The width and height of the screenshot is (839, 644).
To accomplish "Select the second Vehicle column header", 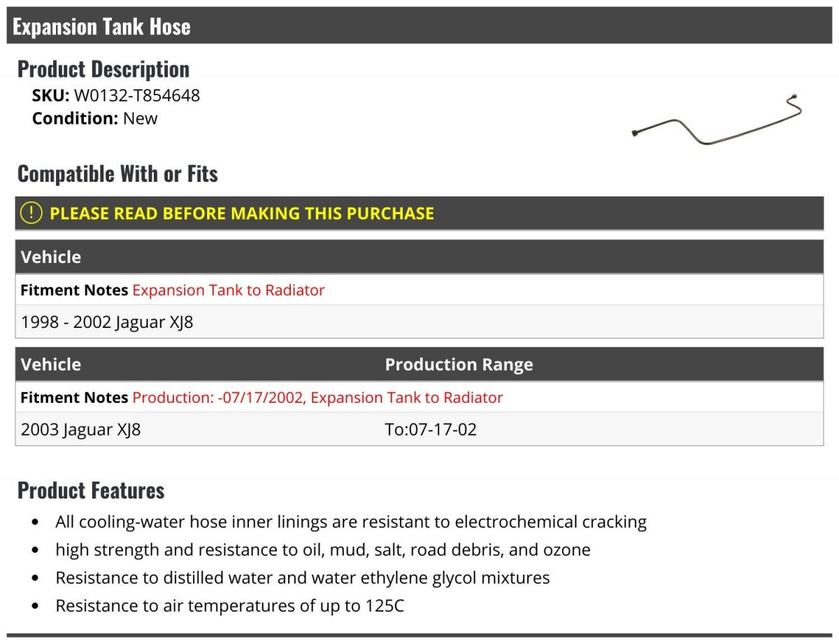I will click(51, 364).
